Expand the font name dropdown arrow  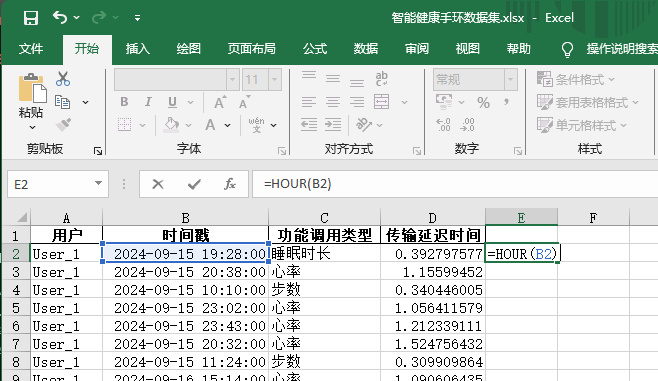click(233, 79)
